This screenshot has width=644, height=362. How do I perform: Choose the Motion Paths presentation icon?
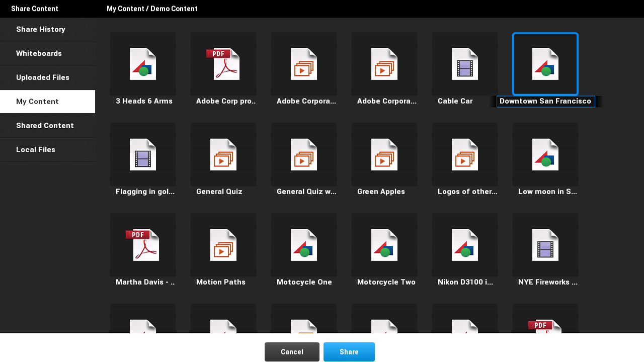pos(223,245)
